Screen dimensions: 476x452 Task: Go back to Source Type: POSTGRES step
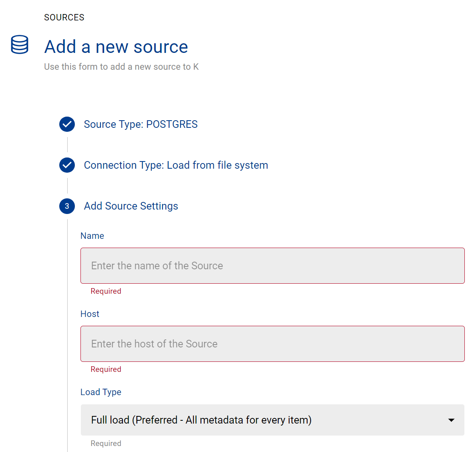click(x=141, y=124)
